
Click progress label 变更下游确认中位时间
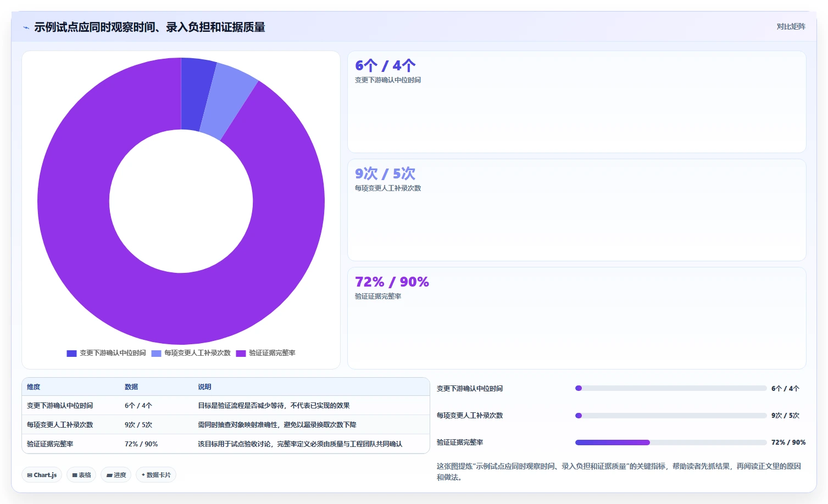click(470, 389)
